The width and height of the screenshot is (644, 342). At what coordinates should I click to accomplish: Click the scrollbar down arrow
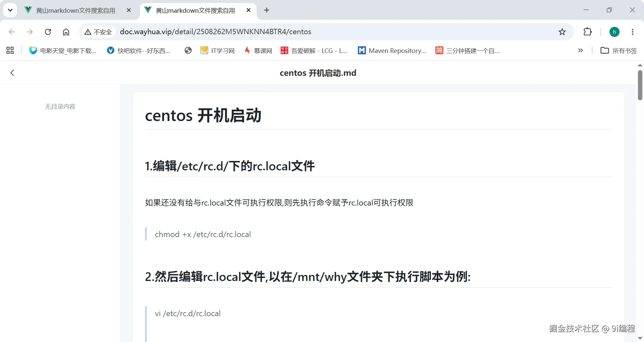(640, 338)
